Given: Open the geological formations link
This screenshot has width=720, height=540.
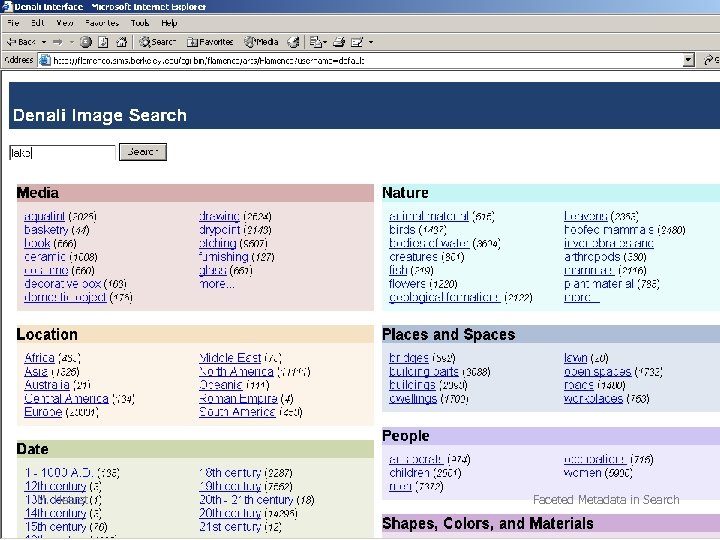Looking at the screenshot, I should click(x=444, y=297).
